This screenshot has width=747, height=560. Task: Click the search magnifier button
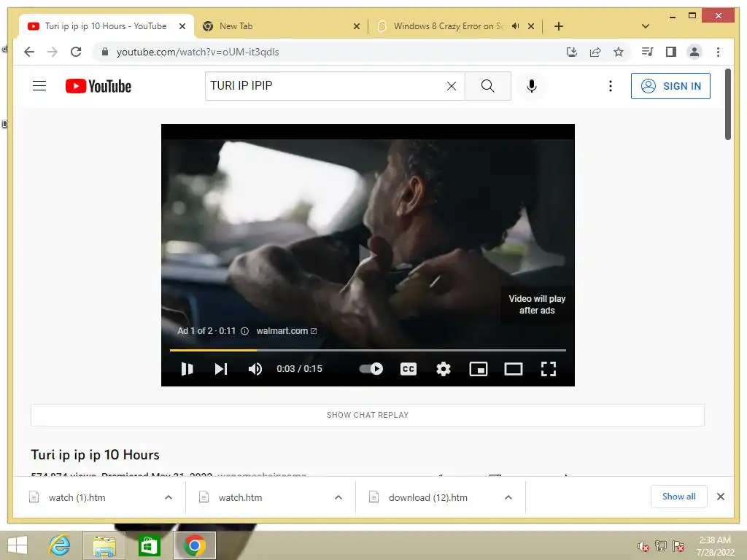pos(487,86)
